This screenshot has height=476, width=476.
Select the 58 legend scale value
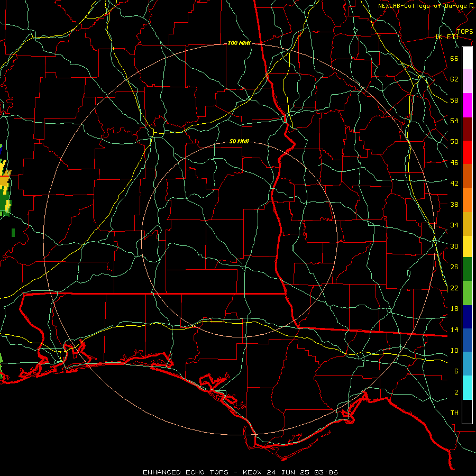click(x=454, y=100)
